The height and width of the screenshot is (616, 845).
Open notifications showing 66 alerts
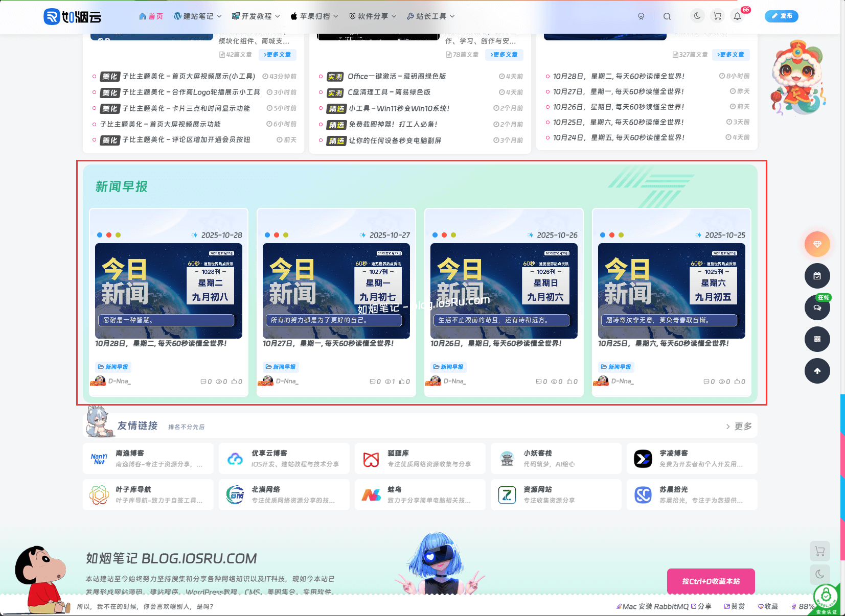[737, 16]
